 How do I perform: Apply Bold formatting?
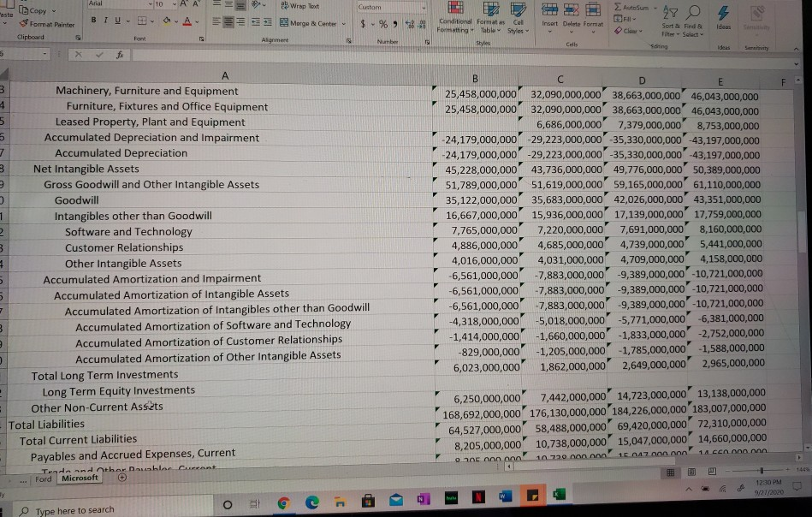pos(94,21)
